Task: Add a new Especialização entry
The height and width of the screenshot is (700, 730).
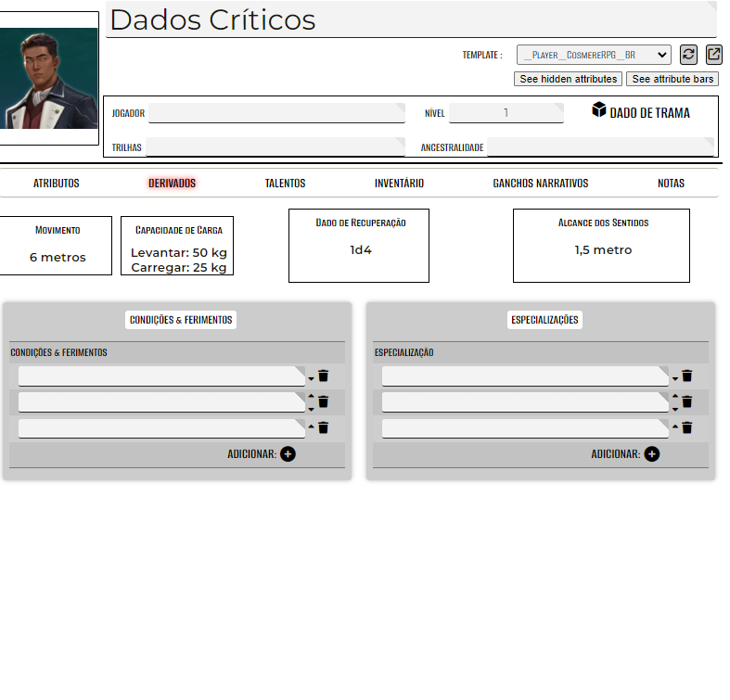Action: point(652,453)
